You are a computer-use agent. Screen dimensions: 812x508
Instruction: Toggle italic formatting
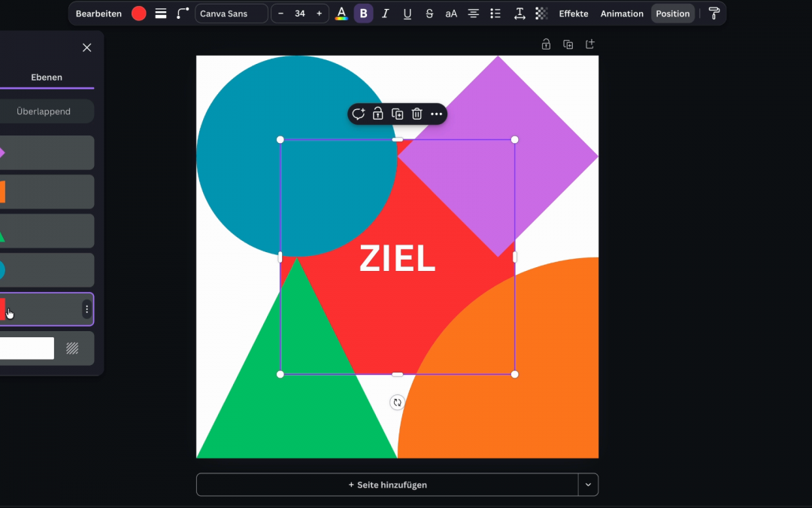click(x=385, y=14)
